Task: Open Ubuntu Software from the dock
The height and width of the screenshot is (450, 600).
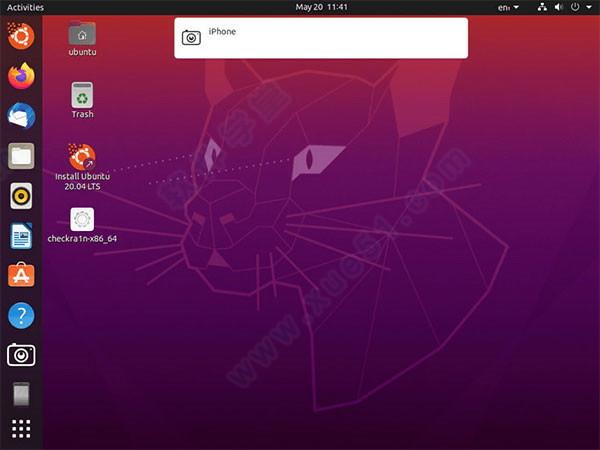Action: [21, 275]
